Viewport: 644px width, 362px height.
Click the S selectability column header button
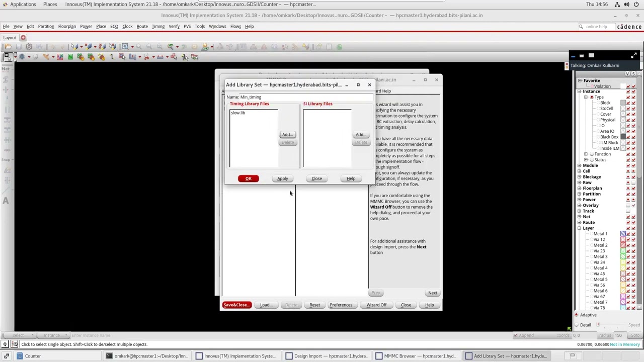point(633,74)
